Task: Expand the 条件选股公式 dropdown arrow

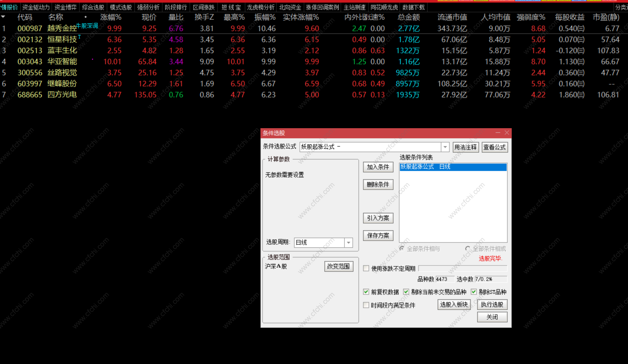Action: pyautogui.click(x=445, y=147)
